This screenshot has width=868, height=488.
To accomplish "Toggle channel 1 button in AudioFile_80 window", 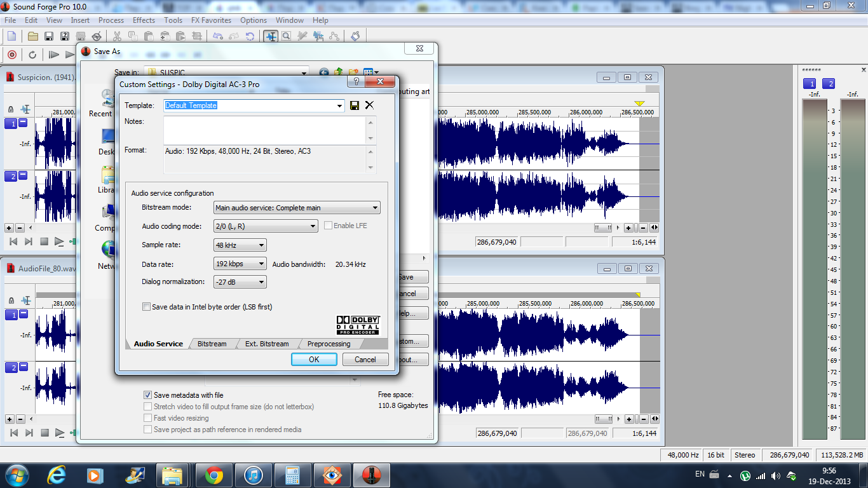I will (x=11, y=315).
